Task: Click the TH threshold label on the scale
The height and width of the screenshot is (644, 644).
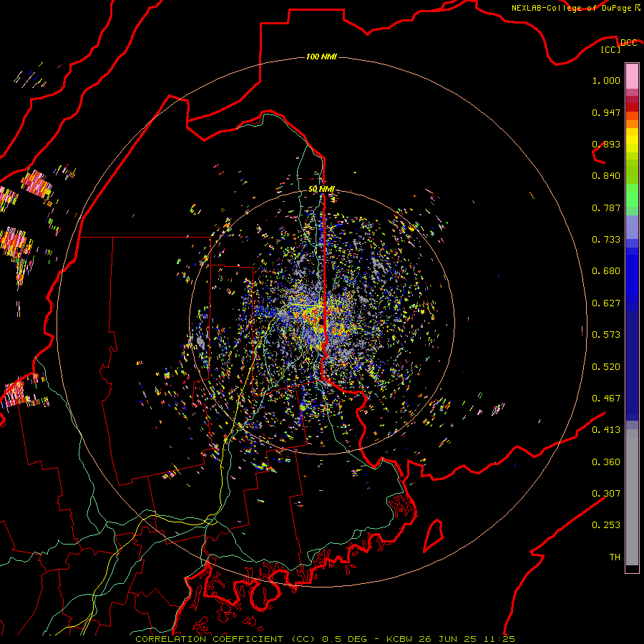Action: click(x=615, y=557)
